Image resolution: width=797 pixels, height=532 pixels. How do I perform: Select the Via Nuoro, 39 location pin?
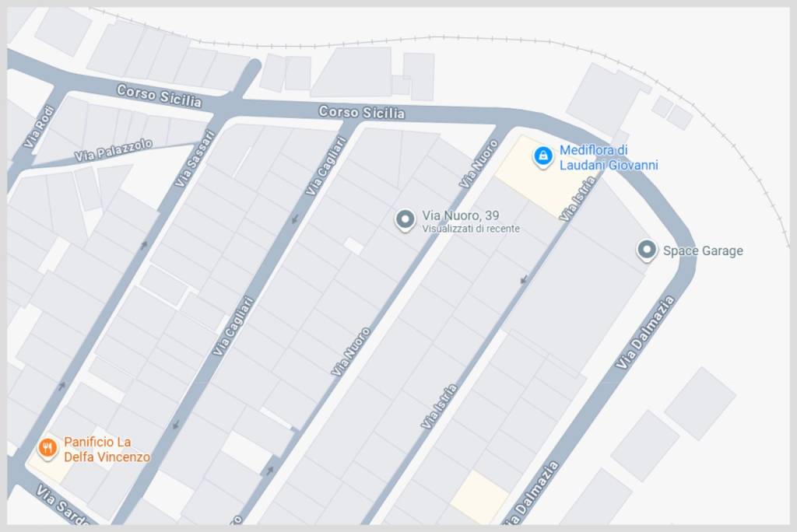click(405, 220)
